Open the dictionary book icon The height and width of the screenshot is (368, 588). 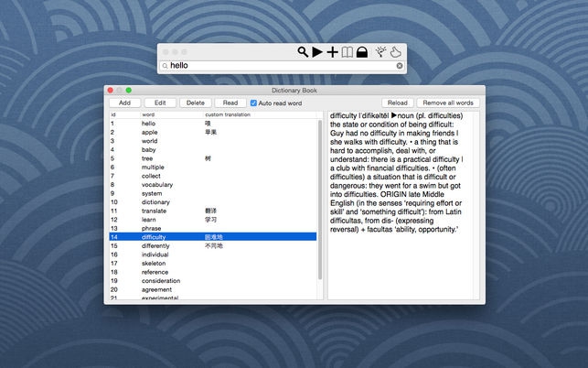347,52
